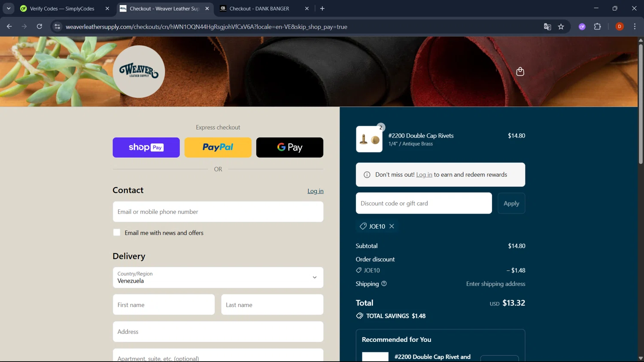The width and height of the screenshot is (644, 362).
Task: Check Email me with news and offers
Action: click(x=117, y=232)
